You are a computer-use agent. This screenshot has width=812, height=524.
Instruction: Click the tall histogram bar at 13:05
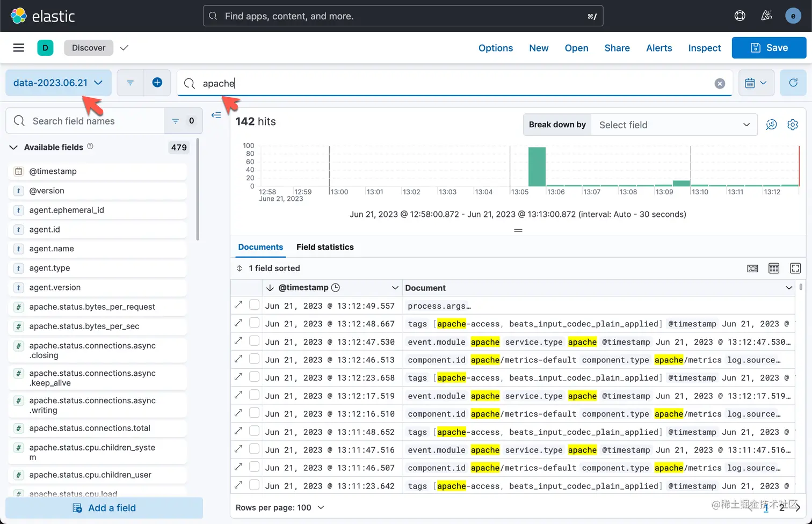tap(537, 166)
